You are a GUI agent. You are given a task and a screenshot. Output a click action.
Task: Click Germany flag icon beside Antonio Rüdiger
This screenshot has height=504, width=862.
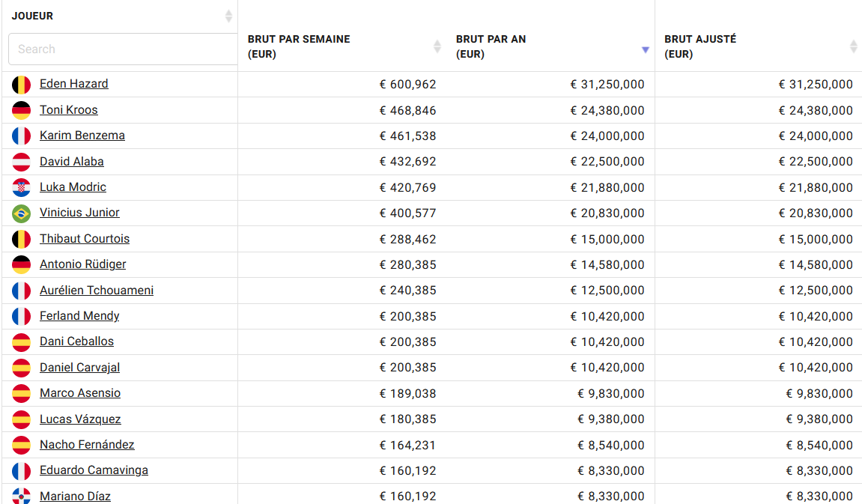tap(22, 265)
